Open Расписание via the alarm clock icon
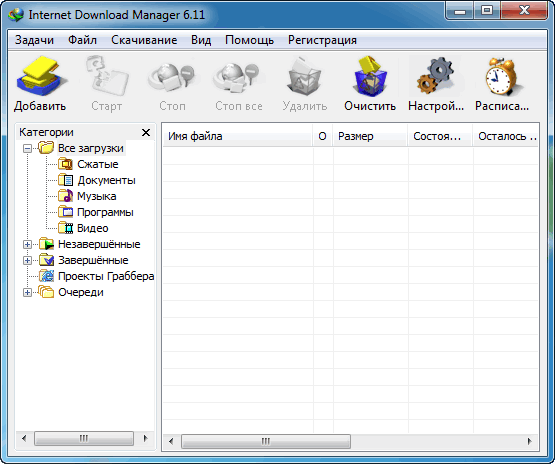The height and width of the screenshot is (464, 555). (502, 76)
